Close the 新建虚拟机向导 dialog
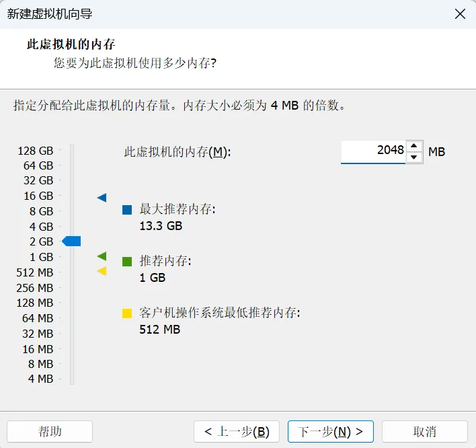476x448 pixels. pos(460,13)
